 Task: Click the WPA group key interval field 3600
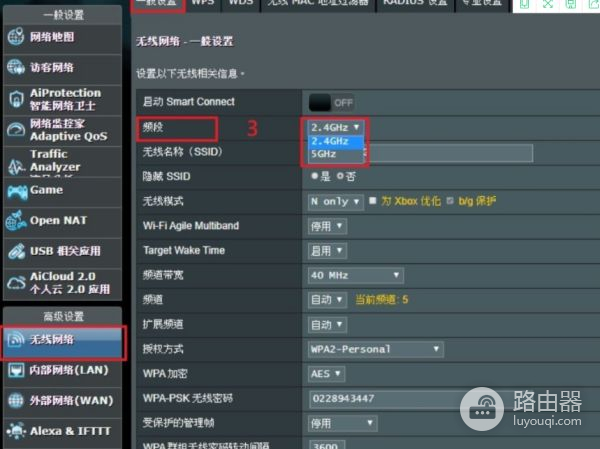tap(327, 445)
